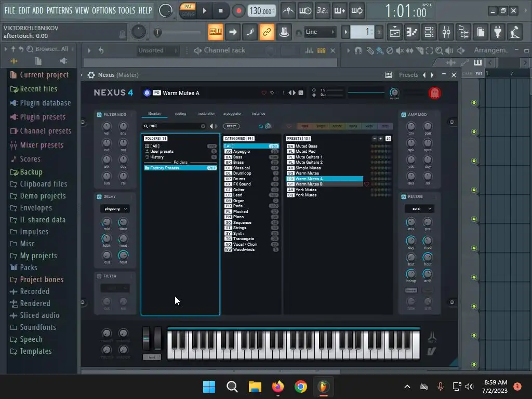This screenshot has height=399, width=532.
Task: Open the OPTIONS menu
Action: [x=104, y=10]
